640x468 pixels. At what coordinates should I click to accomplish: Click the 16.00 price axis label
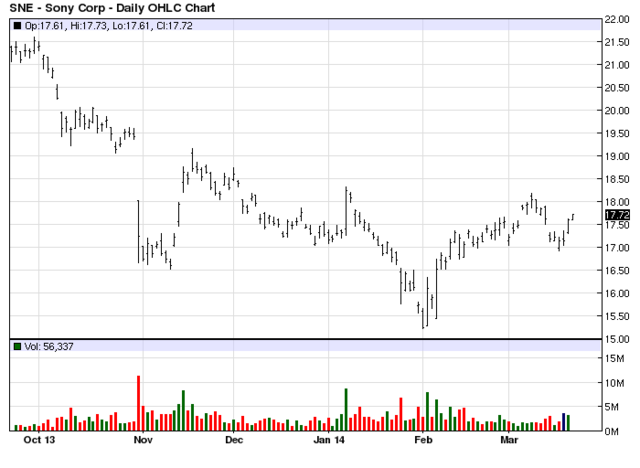tap(617, 293)
